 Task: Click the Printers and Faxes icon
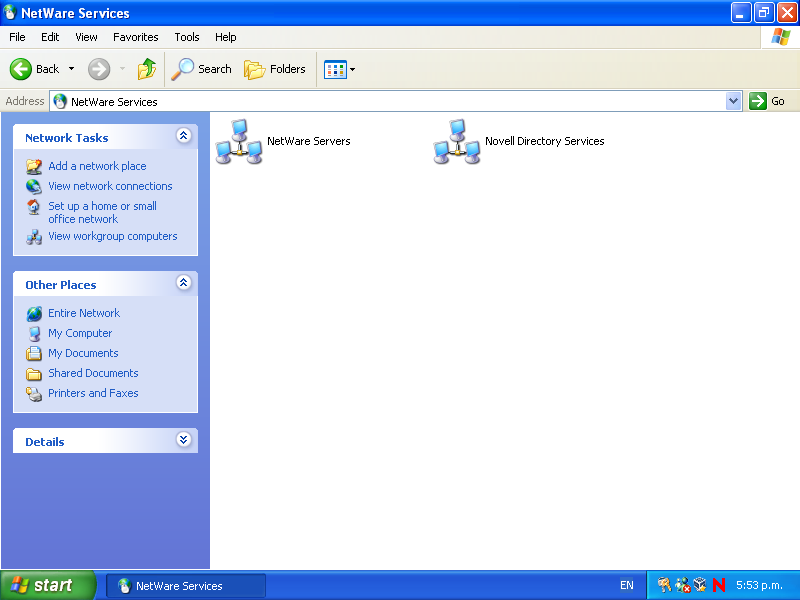tap(34, 393)
